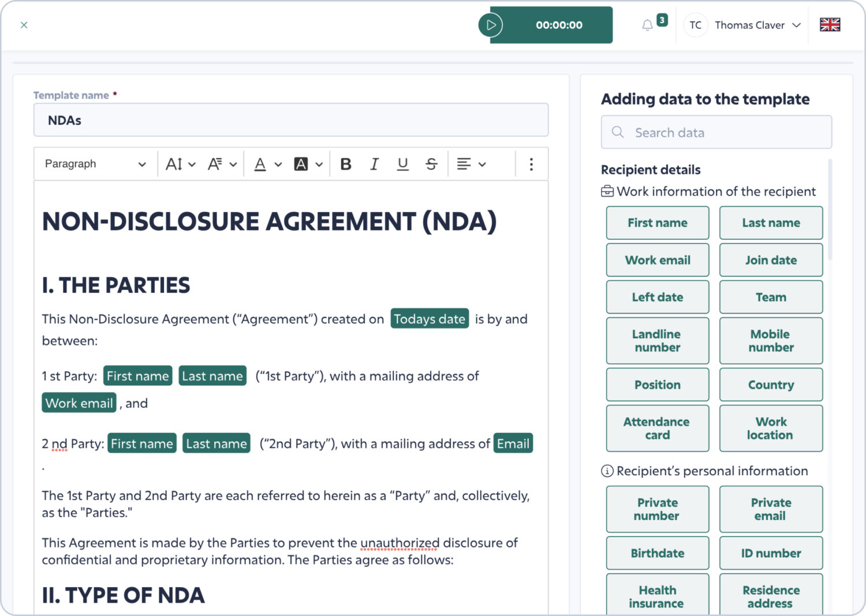Expand the font size dropdown
Screen dimensions: 866x616
tap(180, 165)
